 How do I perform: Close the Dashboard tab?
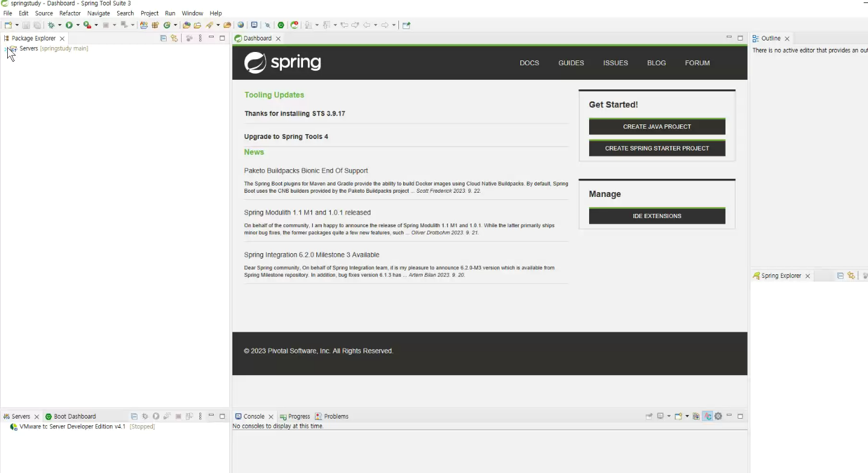pyautogui.click(x=278, y=39)
